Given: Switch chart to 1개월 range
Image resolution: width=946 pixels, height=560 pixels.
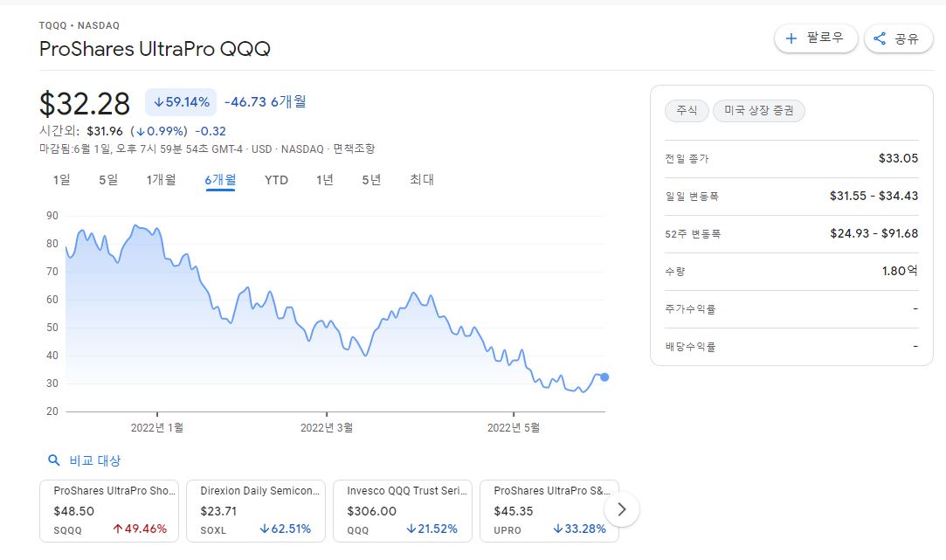Looking at the screenshot, I should [161, 180].
